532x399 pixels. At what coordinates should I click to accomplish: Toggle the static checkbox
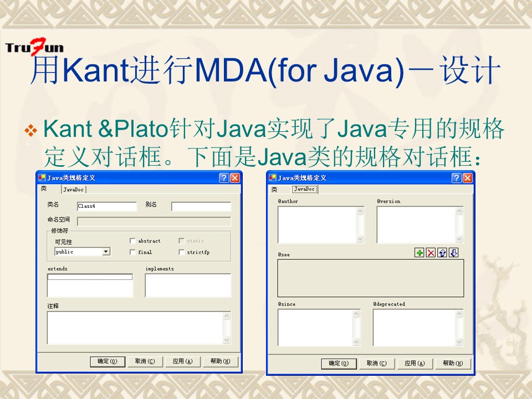click(x=182, y=241)
